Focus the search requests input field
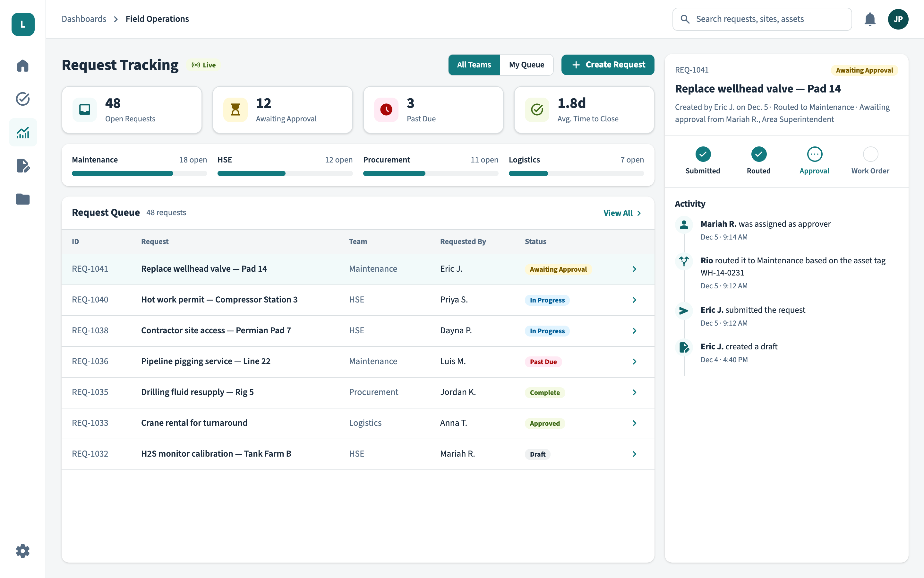 [762, 19]
